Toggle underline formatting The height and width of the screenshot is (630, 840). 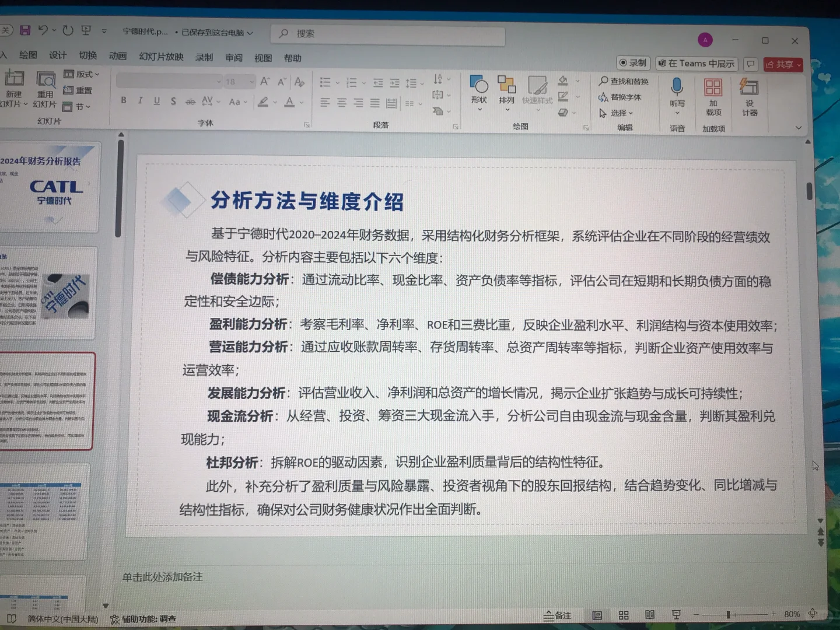pyautogui.click(x=156, y=101)
